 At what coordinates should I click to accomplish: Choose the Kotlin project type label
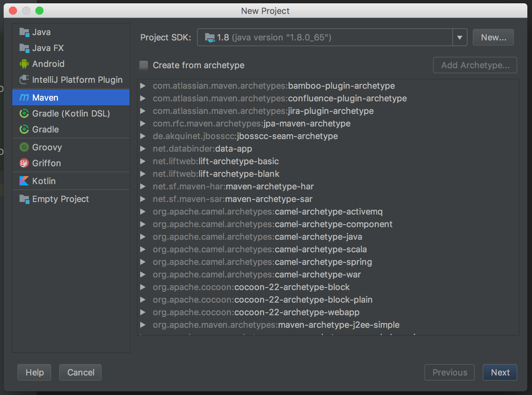[44, 181]
